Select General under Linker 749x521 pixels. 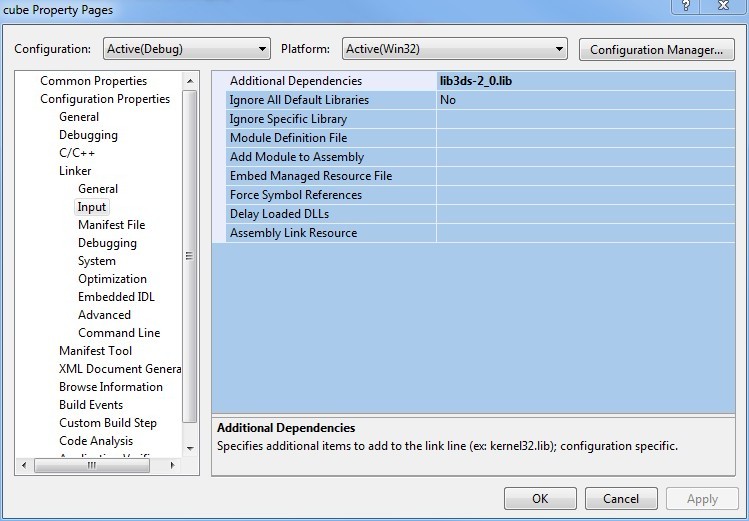pyautogui.click(x=98, y=189)
